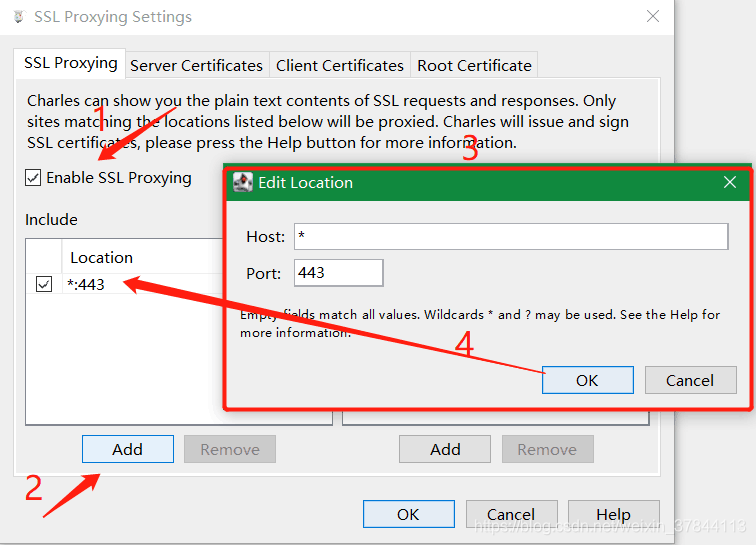
Task: Add a location to the Include list
Action: click(128, 449)
